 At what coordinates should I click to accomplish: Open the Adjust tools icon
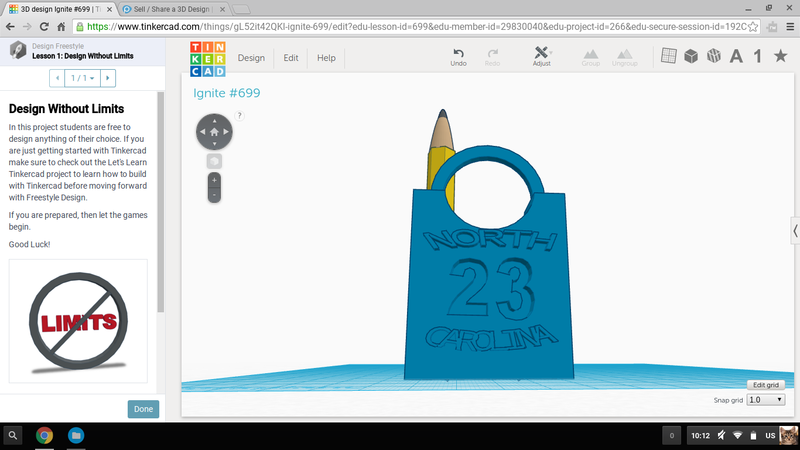(541, 54)
